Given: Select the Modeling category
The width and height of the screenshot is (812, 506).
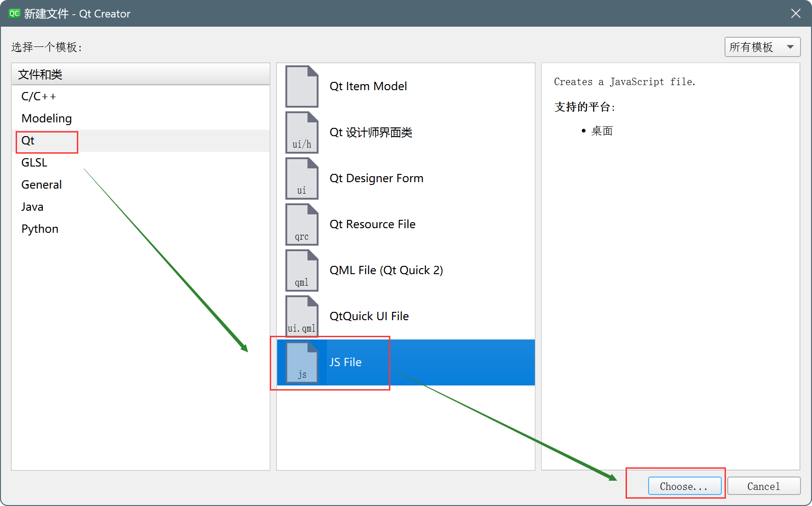Looking at the screenshot, I should [140, 119].
